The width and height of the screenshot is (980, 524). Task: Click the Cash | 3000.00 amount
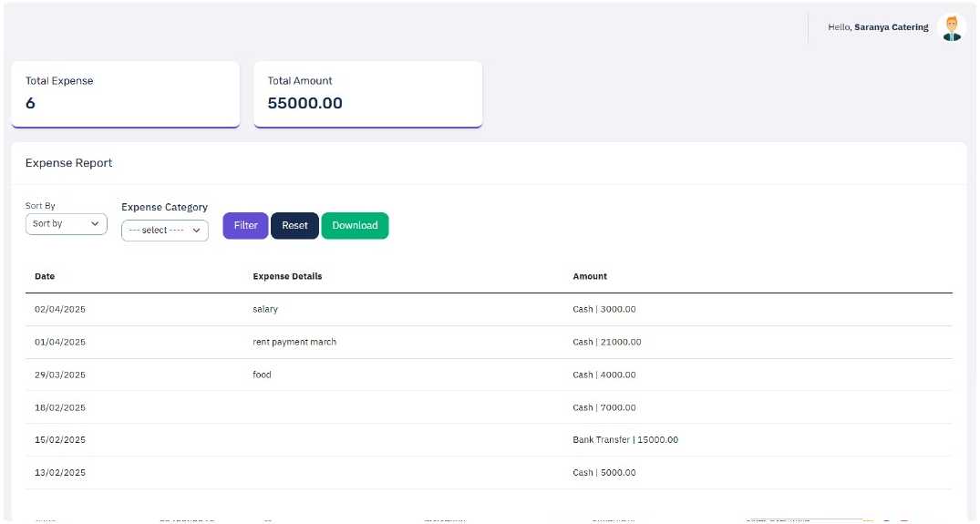click(604, 309)
